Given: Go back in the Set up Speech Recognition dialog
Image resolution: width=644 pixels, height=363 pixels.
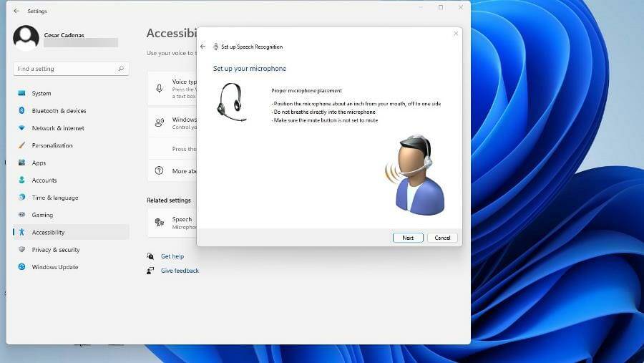Looking at the screenshot, I should click(x=203, y=47).
